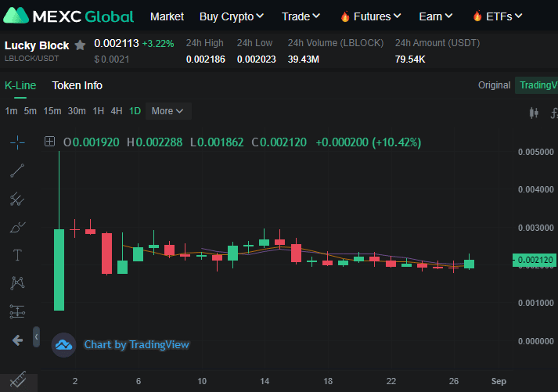Set the interval to 1m
Viewport: 558px width, 392px height.
(x=11, y=111)
